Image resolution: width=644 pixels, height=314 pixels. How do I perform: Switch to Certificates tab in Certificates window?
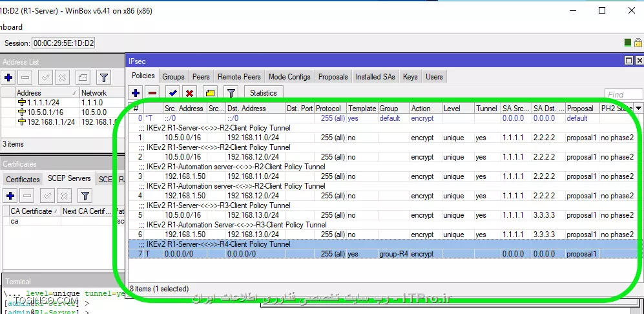pyautogui.click(x=23, y=180)
